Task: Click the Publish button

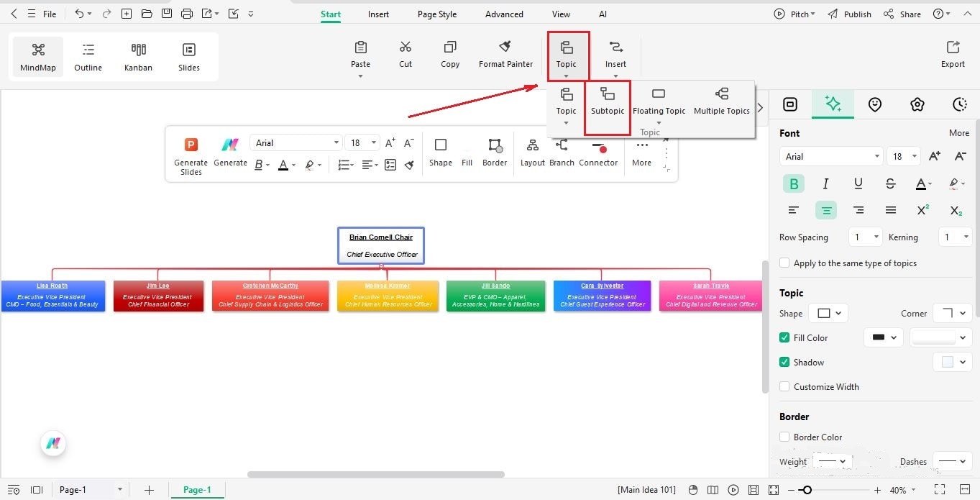Action: click(x=849, y=14)
